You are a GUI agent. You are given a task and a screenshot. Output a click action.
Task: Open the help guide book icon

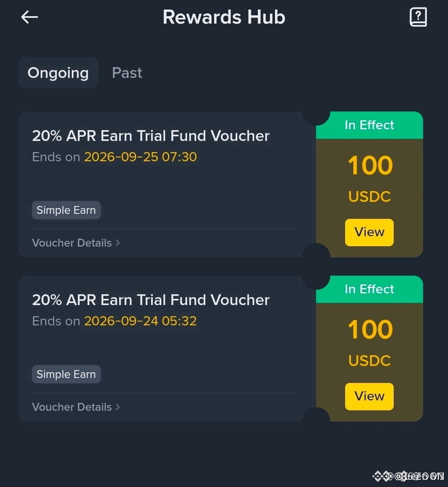(418, 17)
